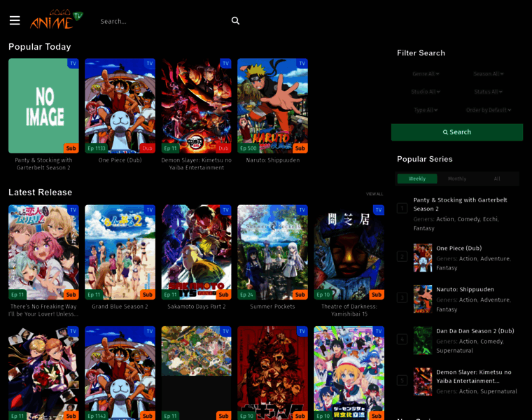Click Ep 10 badge on Theatre of Darkness poster
Viewport: 532px width, 420px height.
(323, 295)
